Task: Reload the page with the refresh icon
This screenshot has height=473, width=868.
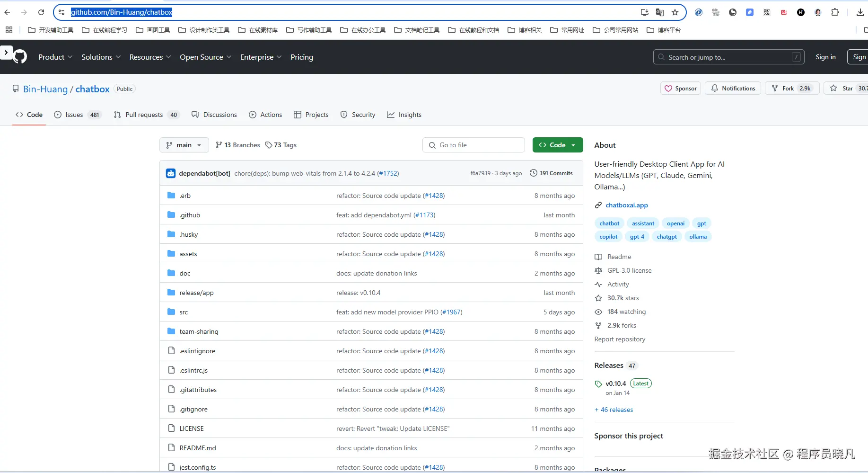Action: [x=41, y=12]
